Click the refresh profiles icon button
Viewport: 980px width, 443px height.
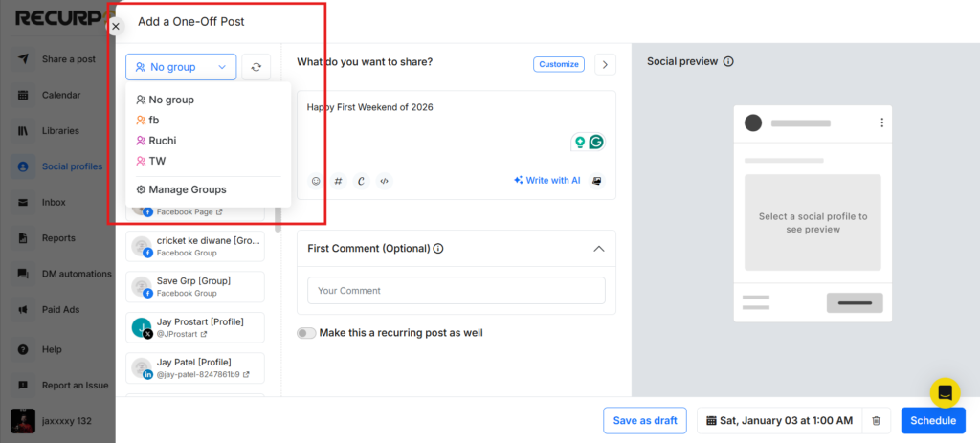click(256, 67)
